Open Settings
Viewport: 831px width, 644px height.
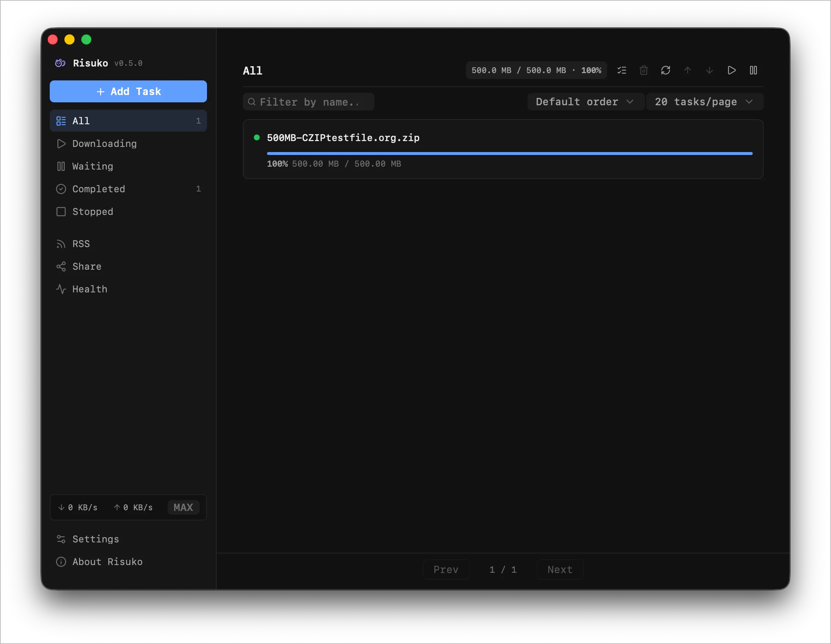point(128,539)
